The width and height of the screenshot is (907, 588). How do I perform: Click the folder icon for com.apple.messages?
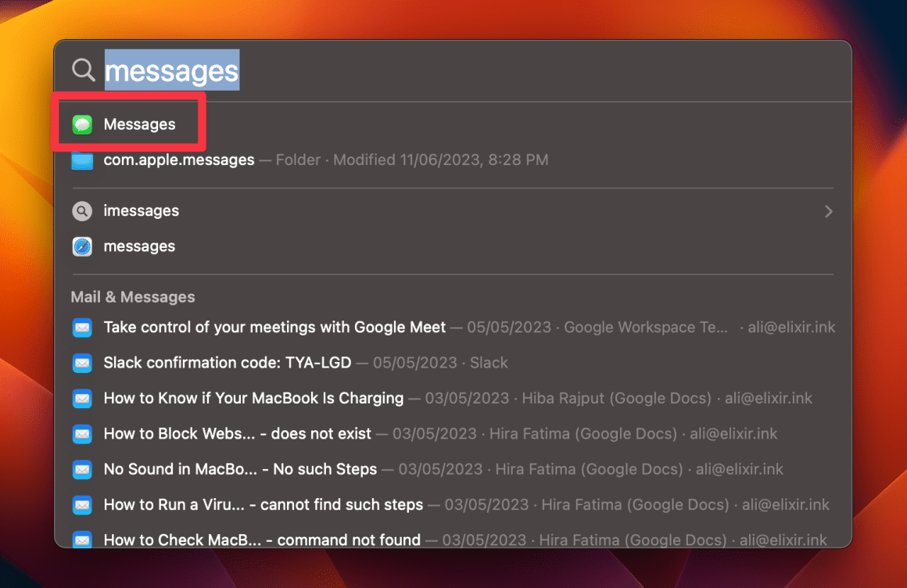(x=81, y=160)
